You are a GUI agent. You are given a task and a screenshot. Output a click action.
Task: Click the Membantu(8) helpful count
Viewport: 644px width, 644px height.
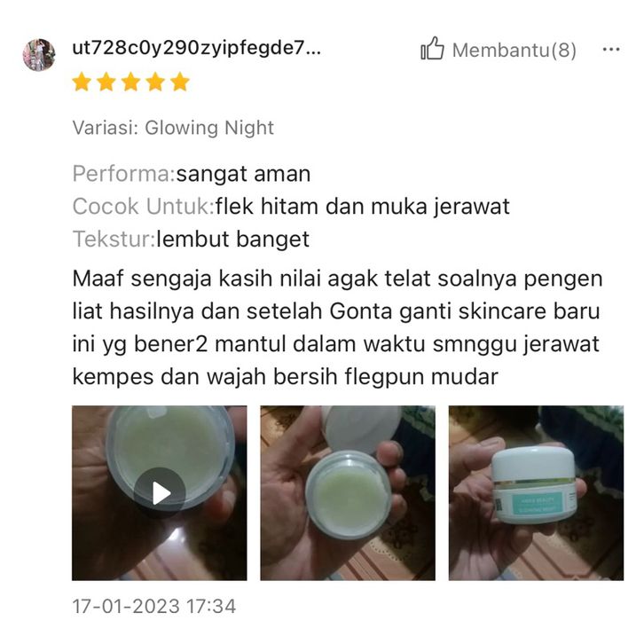click(514, 50)
